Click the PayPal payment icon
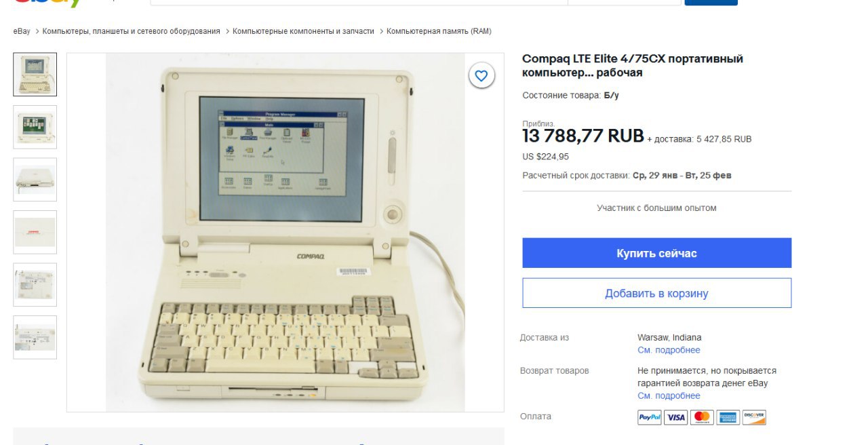Viewport: 868px width, 445px height. (649, 417)
